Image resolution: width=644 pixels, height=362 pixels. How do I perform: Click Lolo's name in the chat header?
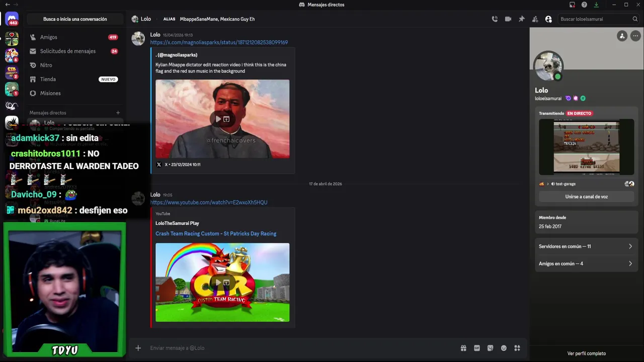[146, 19]
